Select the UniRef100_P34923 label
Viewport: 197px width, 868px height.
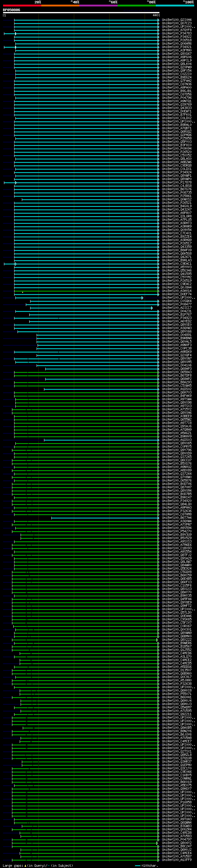[177, 318]
